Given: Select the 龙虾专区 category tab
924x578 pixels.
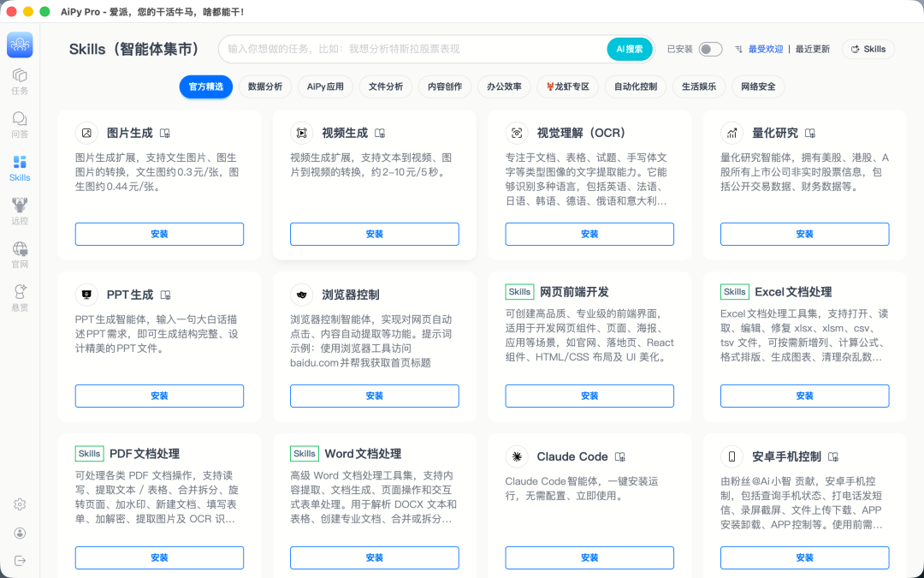Looking at the screenshot, I should [x=567, y=86].
